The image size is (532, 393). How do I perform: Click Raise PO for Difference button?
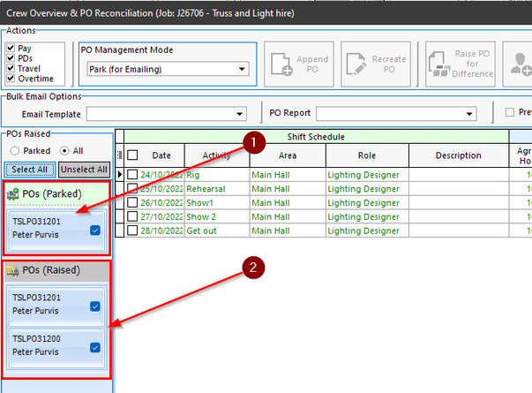(x=460, y=64)
